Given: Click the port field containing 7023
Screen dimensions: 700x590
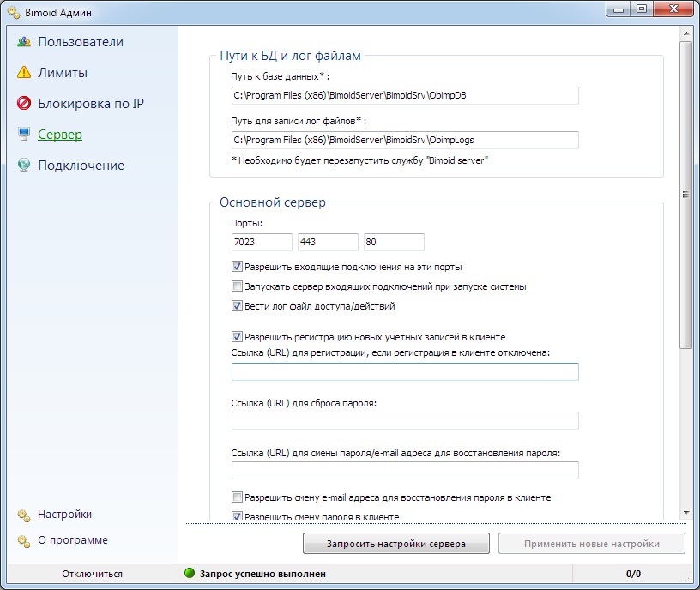Looking at the screenshot, I should 262,242.
